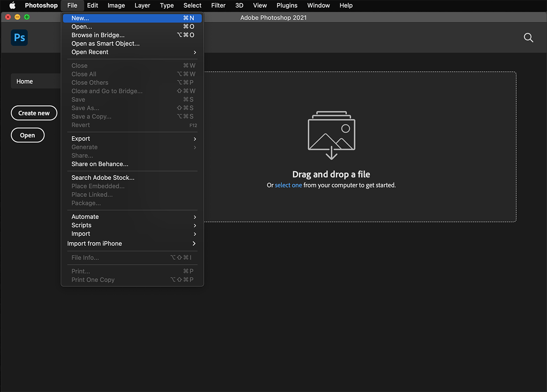Open the Type menu

[x=167, y=6]
